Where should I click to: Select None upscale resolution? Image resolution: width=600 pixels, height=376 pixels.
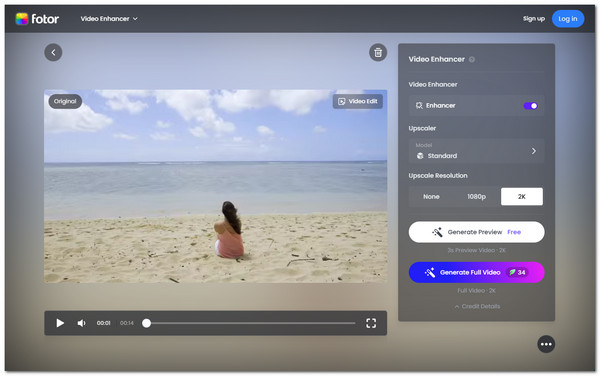[x=431, y=197]
